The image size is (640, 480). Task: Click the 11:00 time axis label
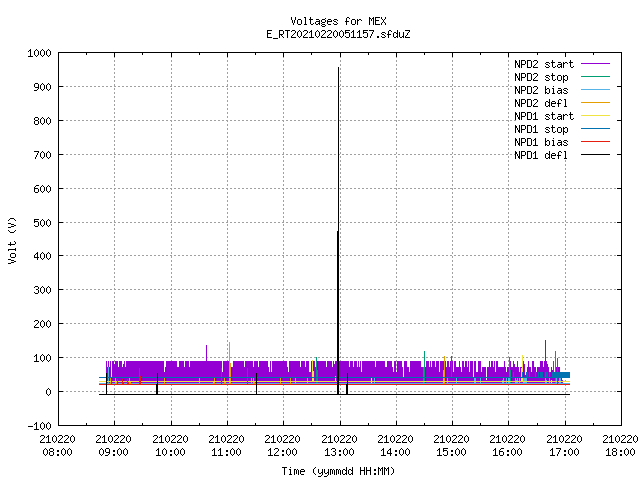[x=226, y=452]
